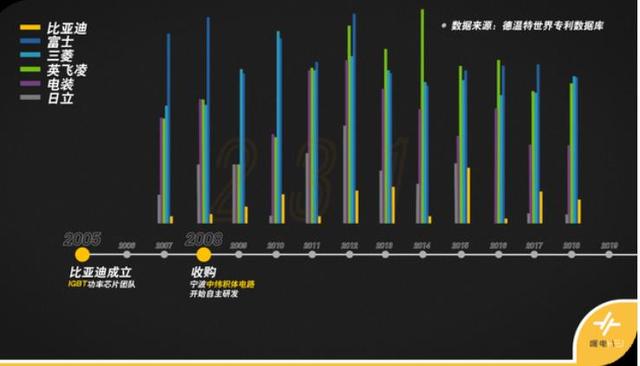Select the 英飞凌 legend label
Viewport: 640px width, 366px height.
coord(67,70)
